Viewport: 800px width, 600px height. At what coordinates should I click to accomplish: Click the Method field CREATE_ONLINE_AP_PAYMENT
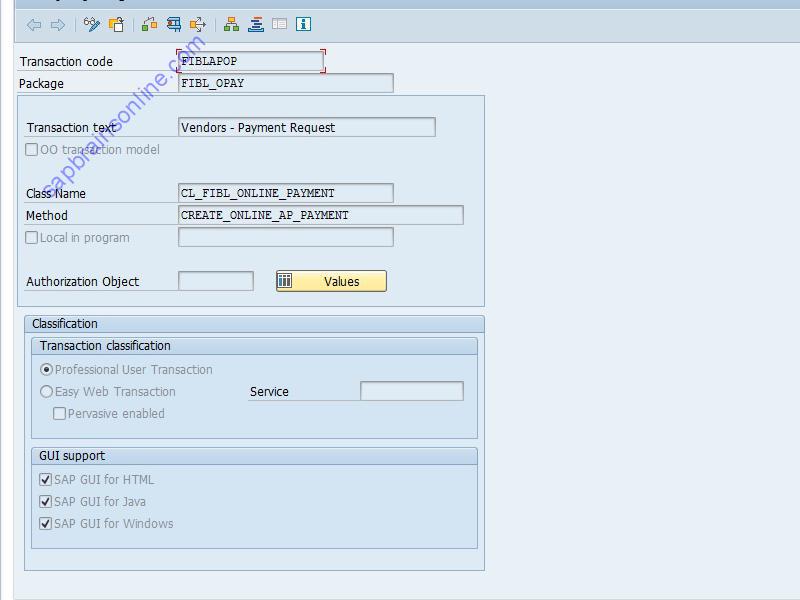(320, 215)
